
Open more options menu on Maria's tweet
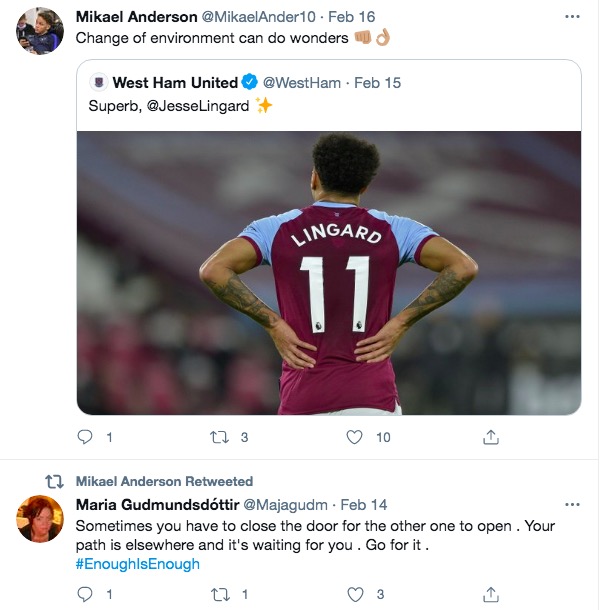[572, 505]
